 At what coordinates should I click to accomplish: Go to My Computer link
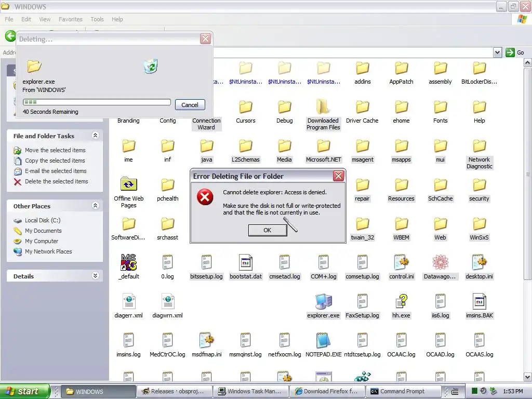pos(42,241)
